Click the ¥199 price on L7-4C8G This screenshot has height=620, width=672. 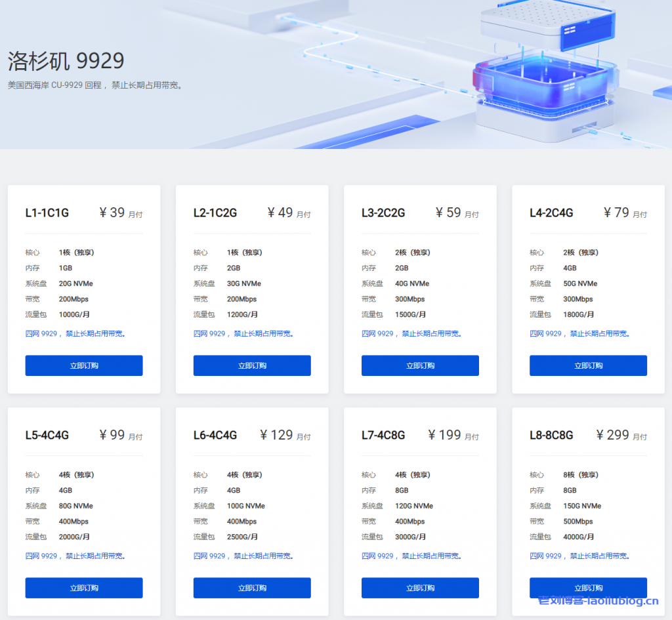tap(445, 435)
